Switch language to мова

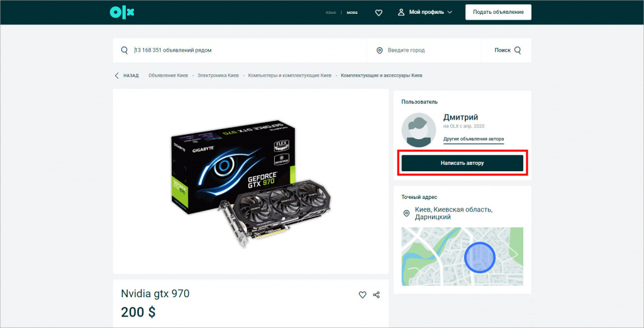point(352,13)
